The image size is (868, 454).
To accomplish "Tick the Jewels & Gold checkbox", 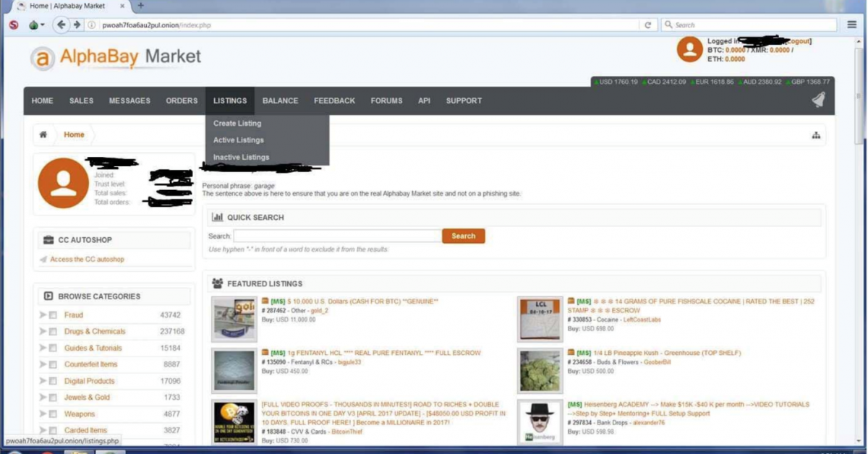I will point(53,398).
